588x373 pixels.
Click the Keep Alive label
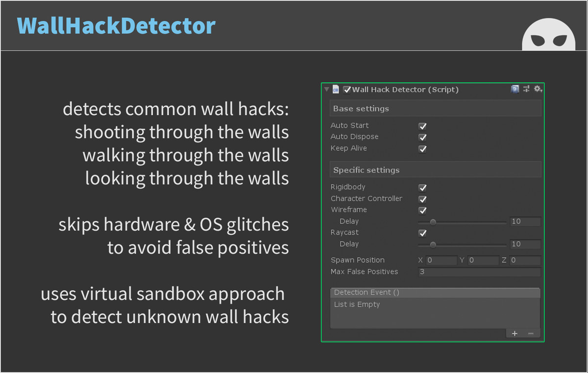348,148
